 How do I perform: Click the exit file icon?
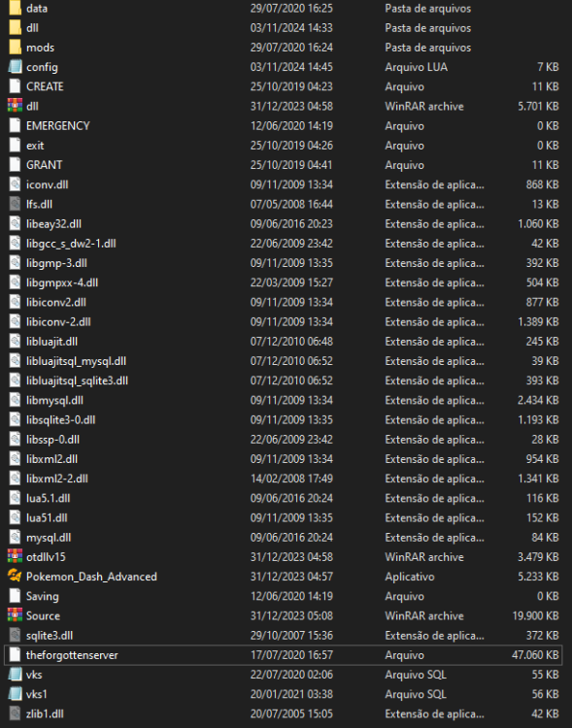tap(15, 146)
